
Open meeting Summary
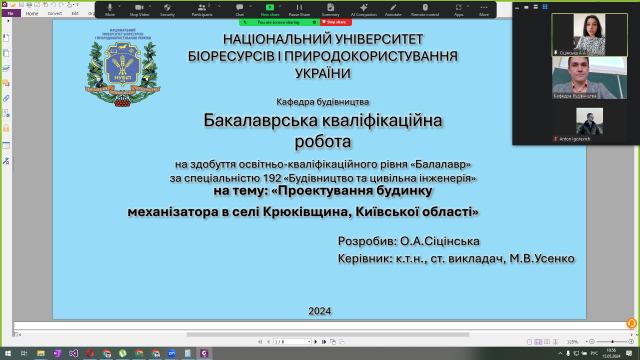coord(330,10)
